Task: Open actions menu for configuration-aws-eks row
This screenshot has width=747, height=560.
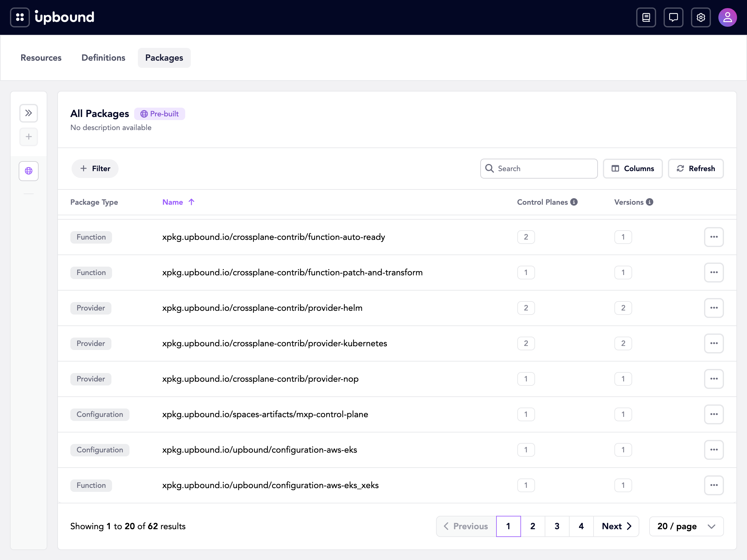Action: [x=714, y=450]
